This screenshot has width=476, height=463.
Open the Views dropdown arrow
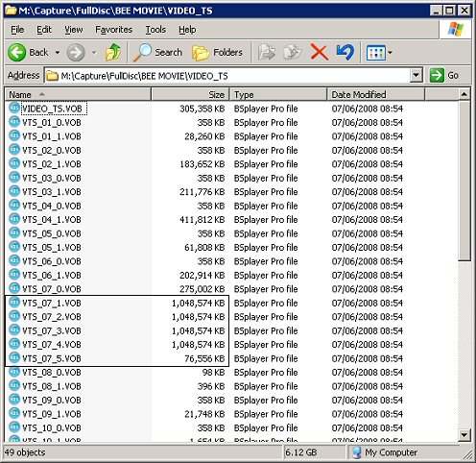390,53
